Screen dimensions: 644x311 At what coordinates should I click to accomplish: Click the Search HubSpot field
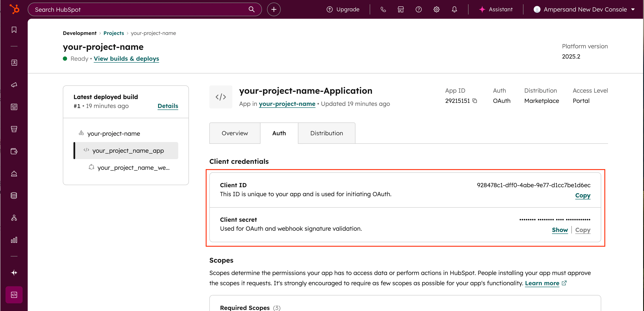point(140,10)
